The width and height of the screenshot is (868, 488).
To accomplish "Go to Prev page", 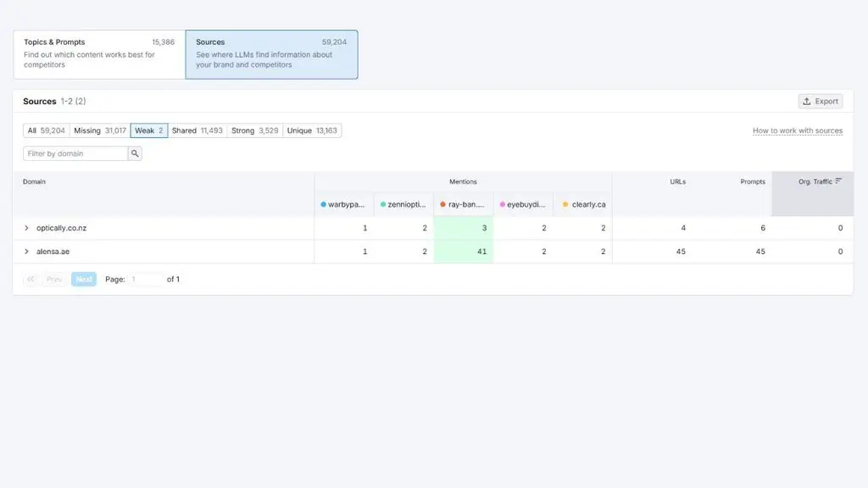I will click(54, 280).
